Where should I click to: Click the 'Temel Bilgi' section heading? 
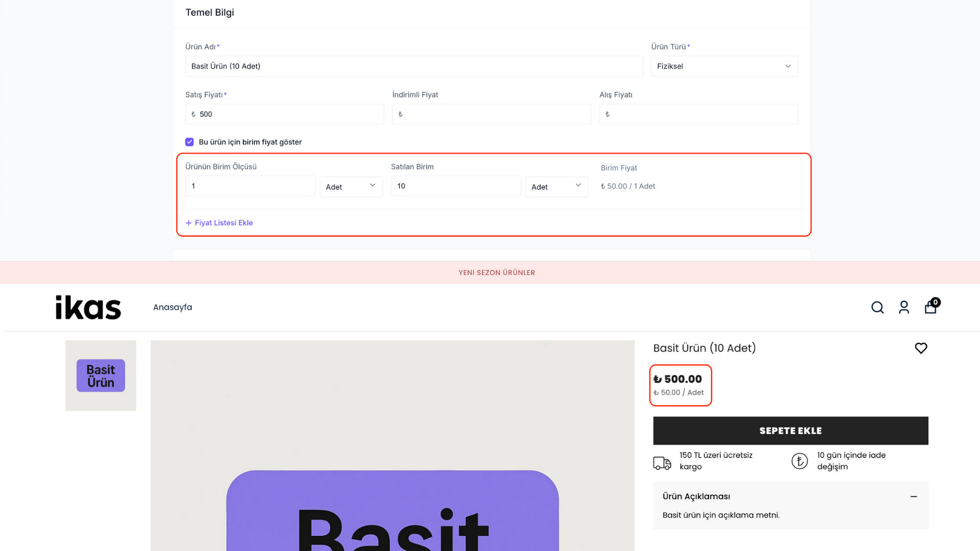coord(209,12)
